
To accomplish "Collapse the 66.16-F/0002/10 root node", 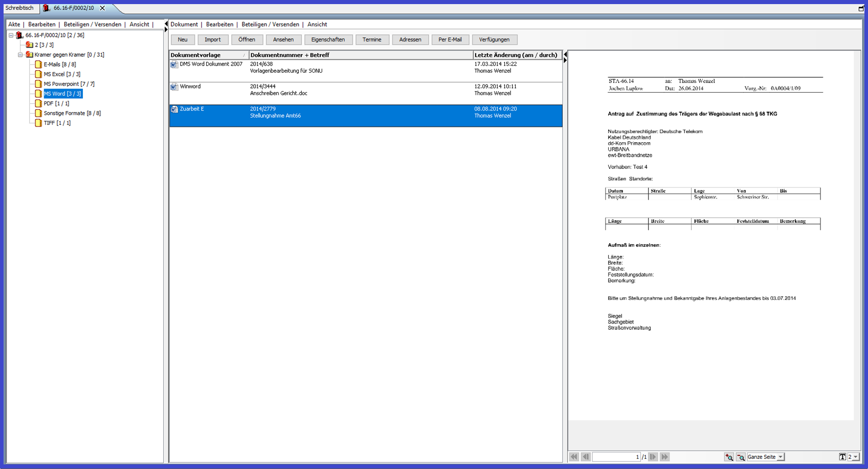I will [11, 35].
